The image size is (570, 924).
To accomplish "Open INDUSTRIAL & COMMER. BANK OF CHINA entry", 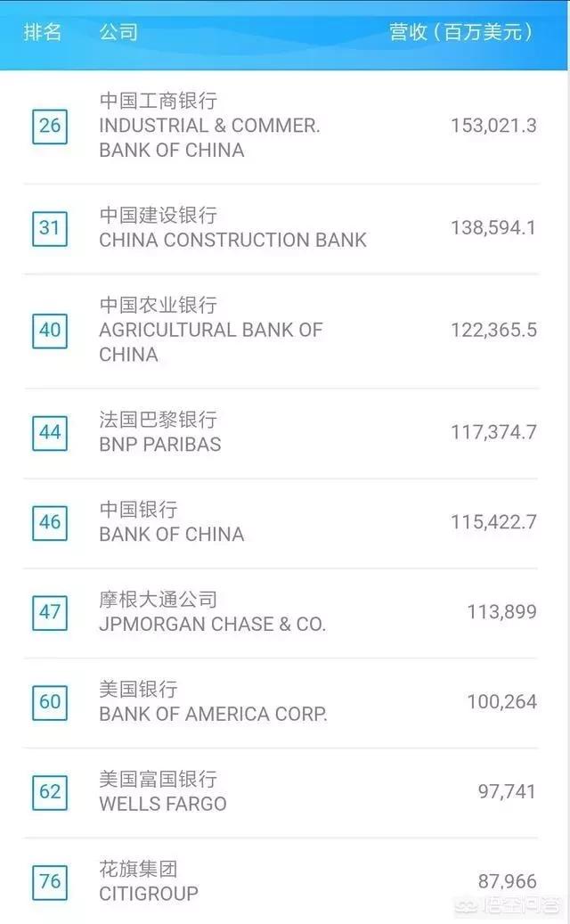I will tap(209, 126).
